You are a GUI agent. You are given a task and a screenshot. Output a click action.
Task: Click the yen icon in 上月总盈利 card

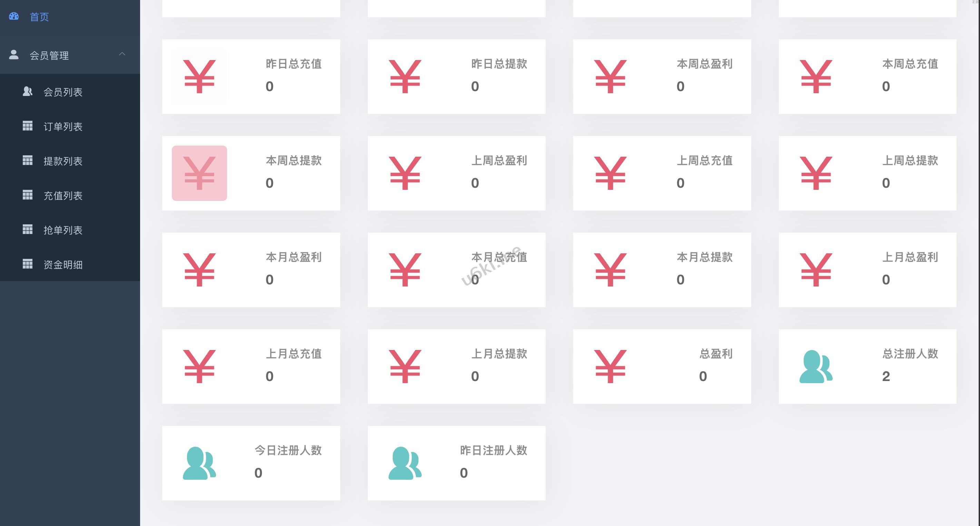[x=816, y=270]
